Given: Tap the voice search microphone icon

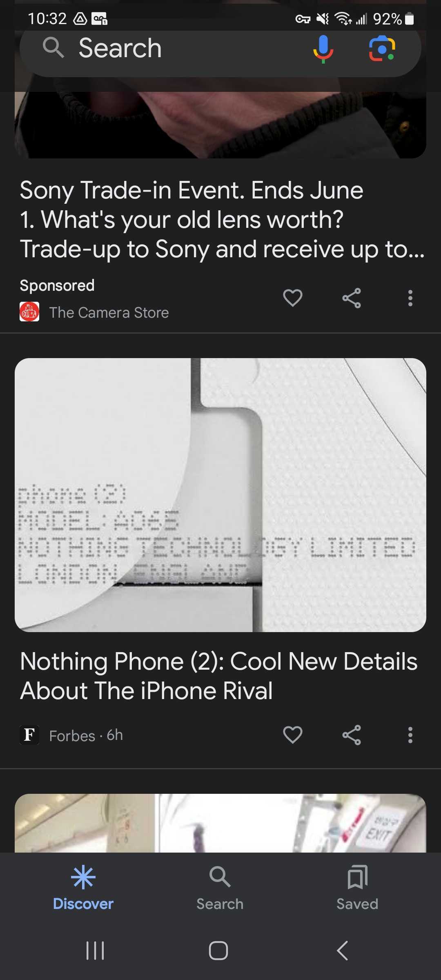Looking at the screenshot, I should point(323,49).
